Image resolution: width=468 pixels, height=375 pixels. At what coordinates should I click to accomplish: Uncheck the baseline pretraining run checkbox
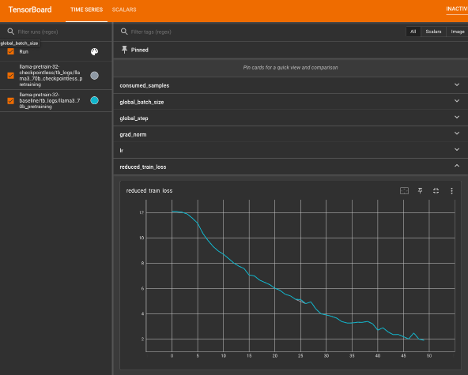pos(11,101)
